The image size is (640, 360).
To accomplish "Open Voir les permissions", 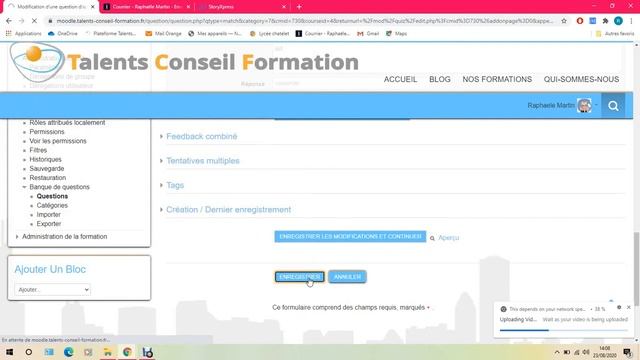I will (x=58, y=141).
